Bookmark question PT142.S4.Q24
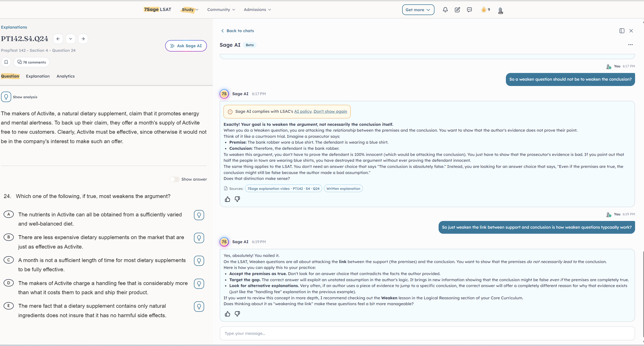 tap(6, 62)
